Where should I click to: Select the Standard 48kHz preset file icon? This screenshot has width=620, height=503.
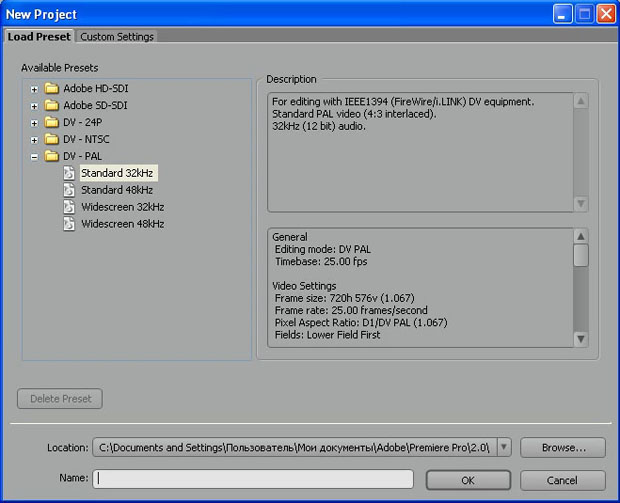pos(69,190)
